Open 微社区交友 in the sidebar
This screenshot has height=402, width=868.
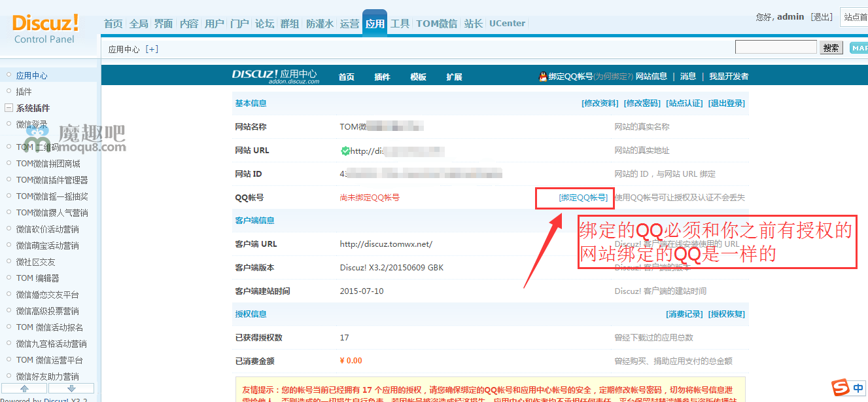[35, 262]
